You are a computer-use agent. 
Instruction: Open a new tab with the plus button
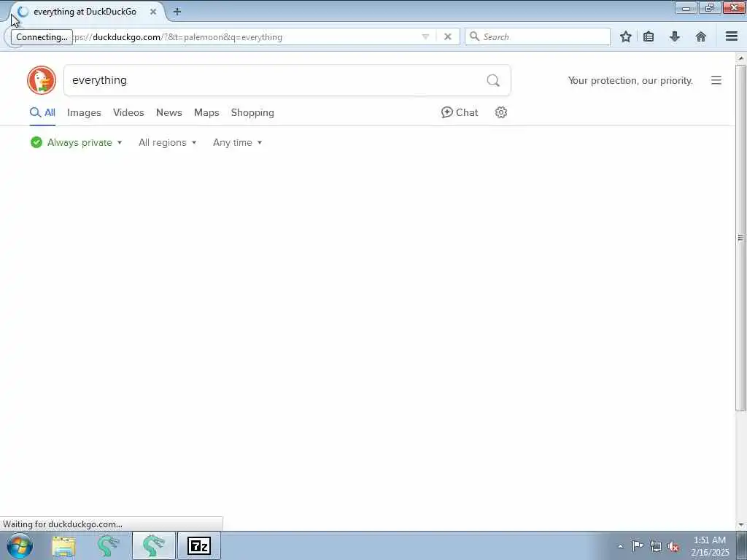click(x=177, y=12)
